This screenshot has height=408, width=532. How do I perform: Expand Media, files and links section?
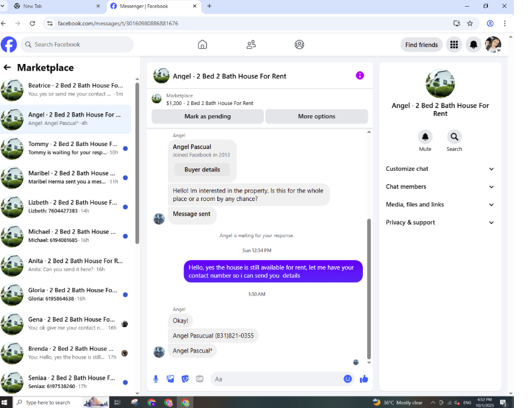(440, 205)
